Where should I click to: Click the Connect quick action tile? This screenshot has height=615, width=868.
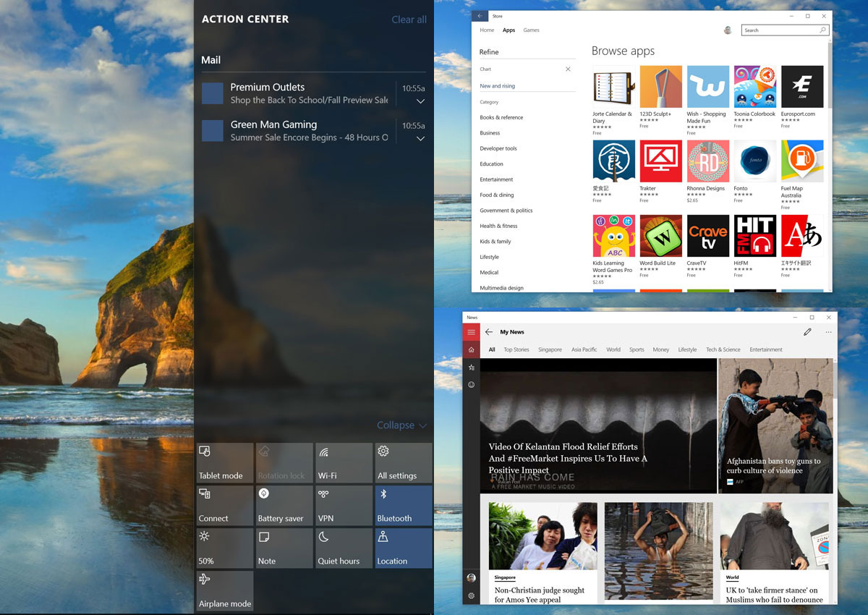pos(225,506)
